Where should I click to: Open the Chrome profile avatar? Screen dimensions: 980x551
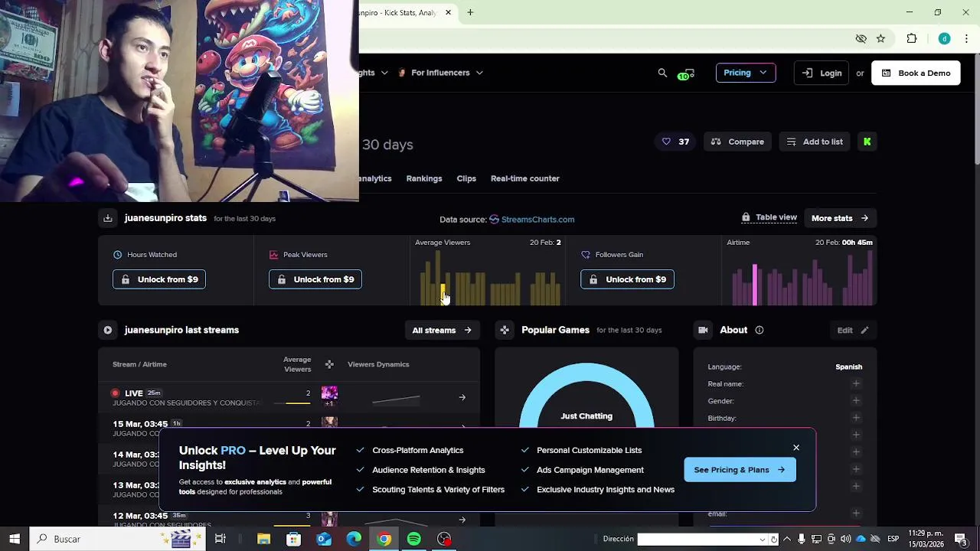tap(944, 38)
